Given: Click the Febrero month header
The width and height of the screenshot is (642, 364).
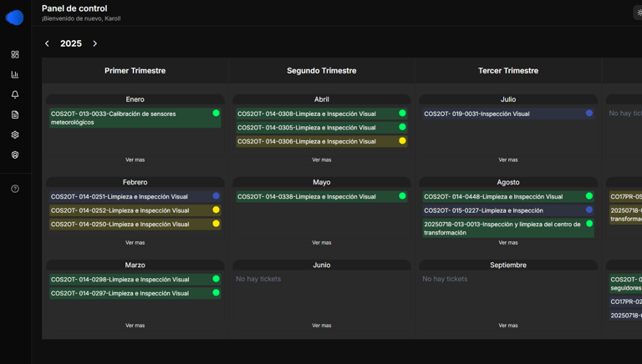Looking at the screenshot, I should tap(135, 182).
